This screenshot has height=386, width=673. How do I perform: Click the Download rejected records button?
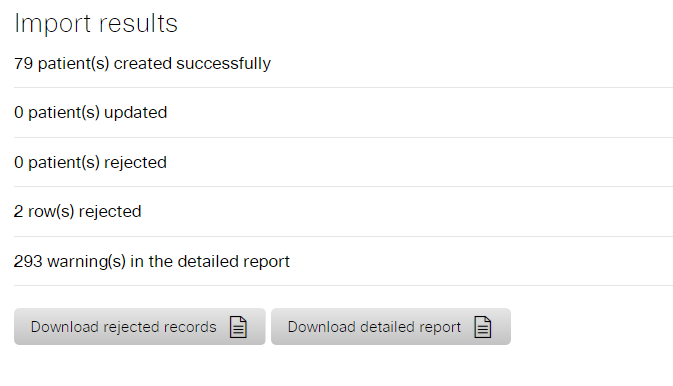139,326
